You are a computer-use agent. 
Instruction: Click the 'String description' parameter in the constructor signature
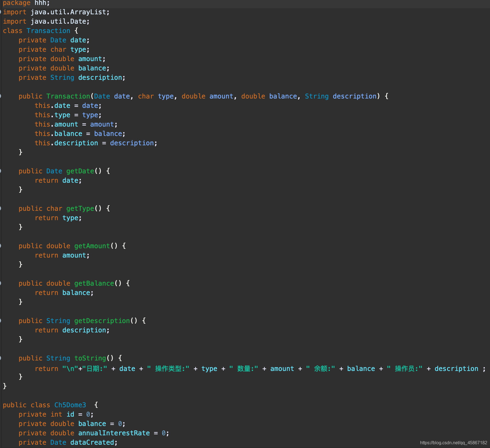tap(341, 96)
